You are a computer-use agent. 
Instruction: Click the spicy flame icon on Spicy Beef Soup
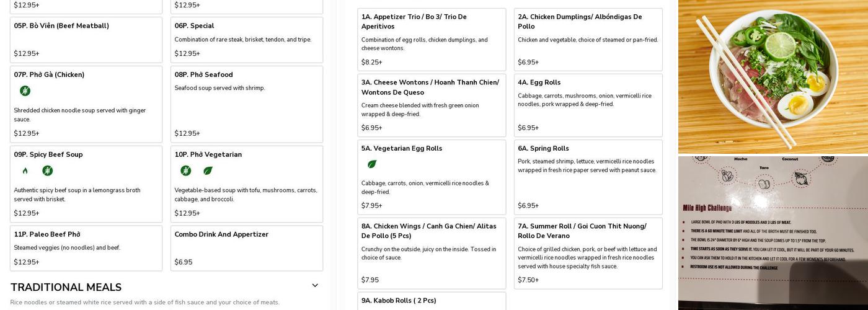[x=25, y=171]
